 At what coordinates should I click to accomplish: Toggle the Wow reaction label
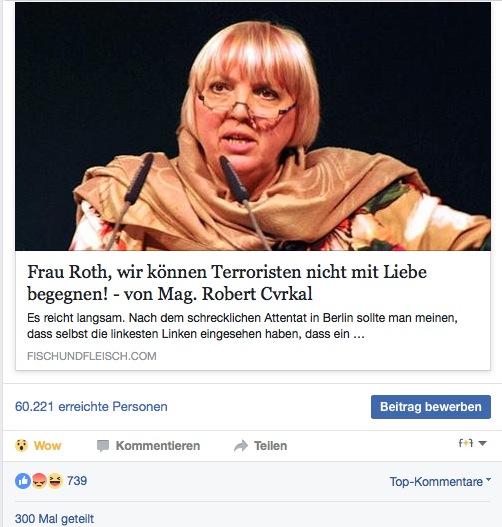pyautogui.click(x=47, y=446)
